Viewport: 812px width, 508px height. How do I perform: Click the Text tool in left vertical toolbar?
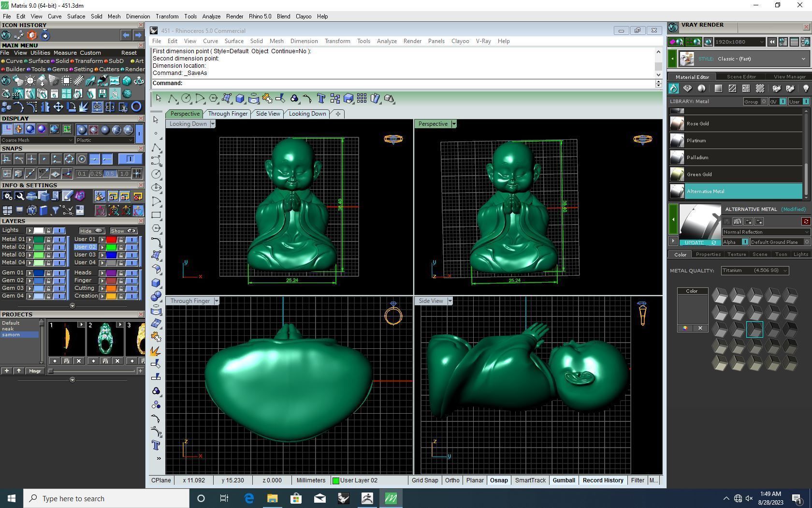(x=156, y=445)
